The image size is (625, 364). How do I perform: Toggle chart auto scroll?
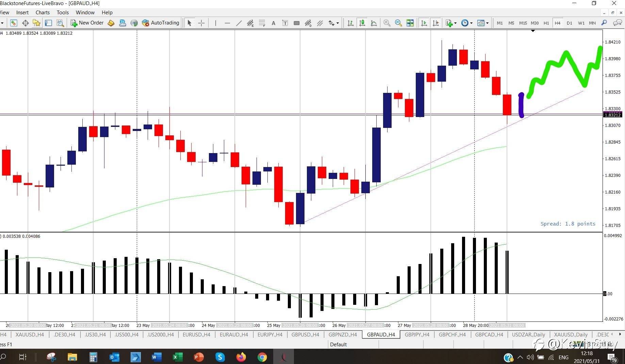[x=424, y=23]
